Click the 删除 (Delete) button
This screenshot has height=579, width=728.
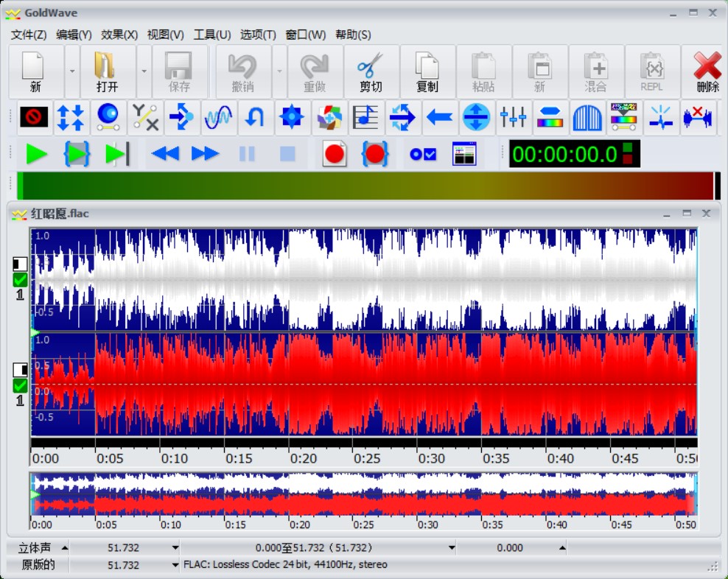(x=707, y=72)
